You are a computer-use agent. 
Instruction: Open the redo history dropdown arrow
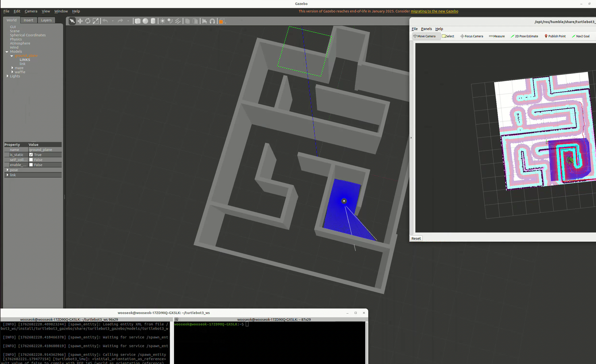128,21
